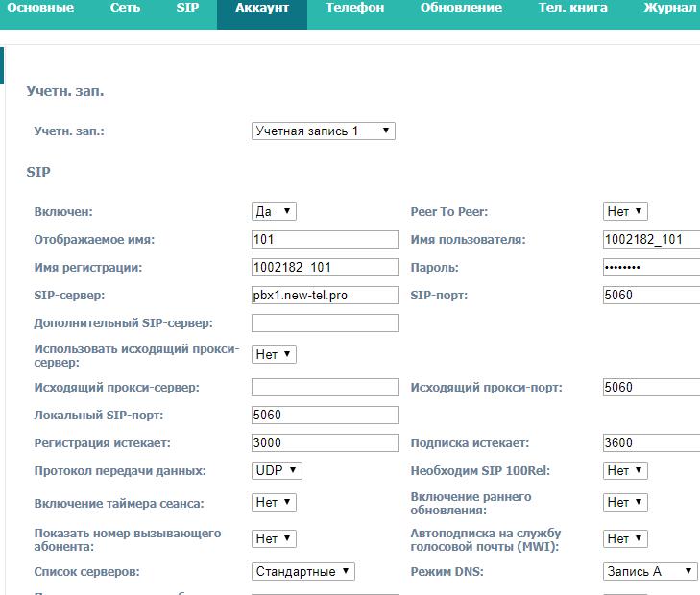Switch to the Сеть tab

tap(125, 8)
